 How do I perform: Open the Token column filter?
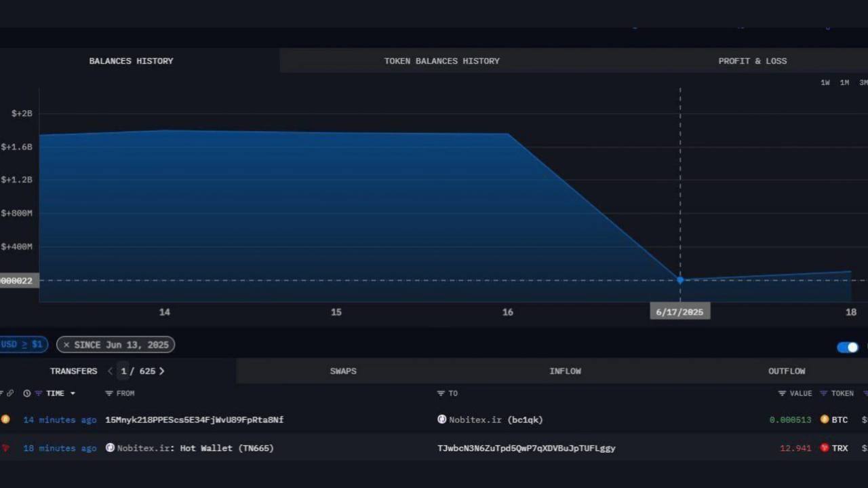point(824,394)
